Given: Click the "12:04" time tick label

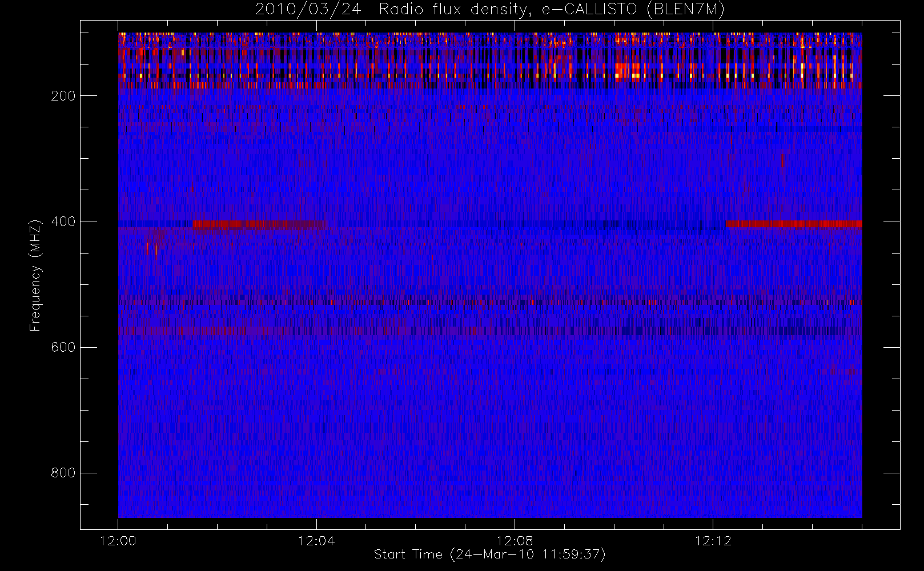Looking at the screenshot, I should click(x=316, y=541).
